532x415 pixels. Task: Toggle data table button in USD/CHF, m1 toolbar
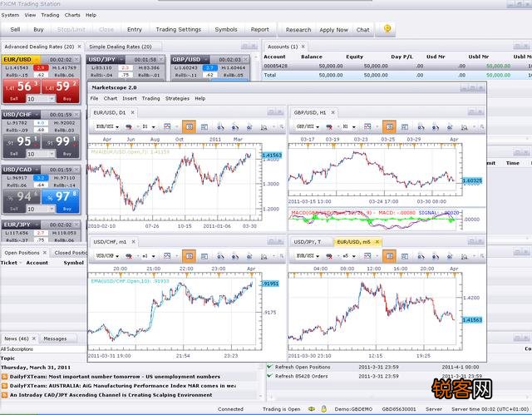[204, 256]
